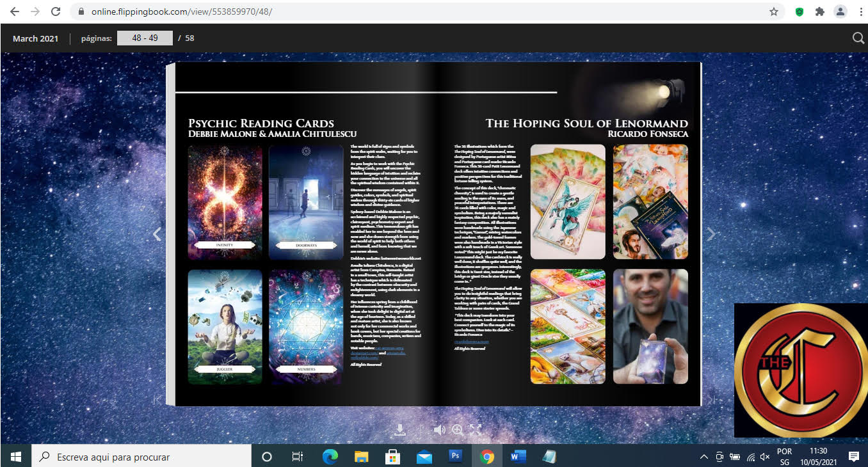The image size is (868, 467).
Task: Open the notepad-like app on the taskbar
Action: (550, 457)
